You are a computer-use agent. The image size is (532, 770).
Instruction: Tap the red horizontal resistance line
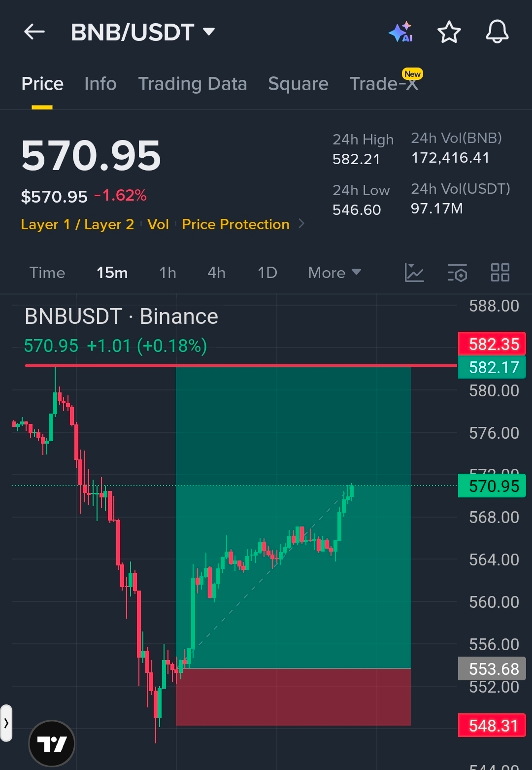241,366
